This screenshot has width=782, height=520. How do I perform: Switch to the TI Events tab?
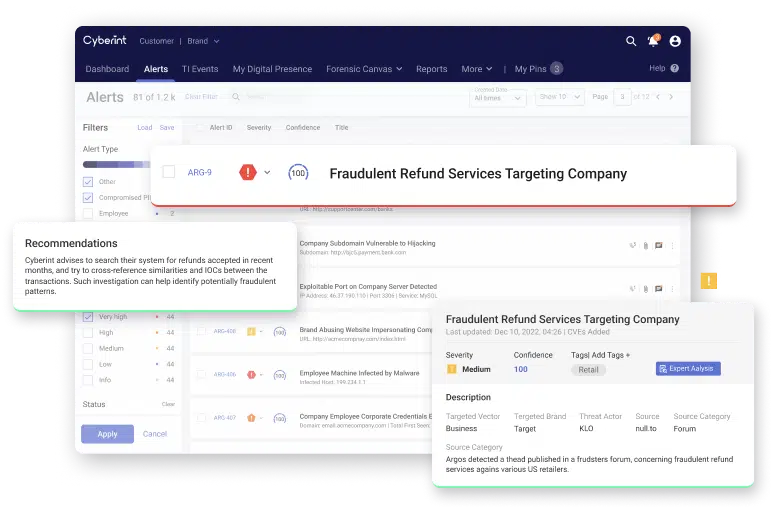200,69
